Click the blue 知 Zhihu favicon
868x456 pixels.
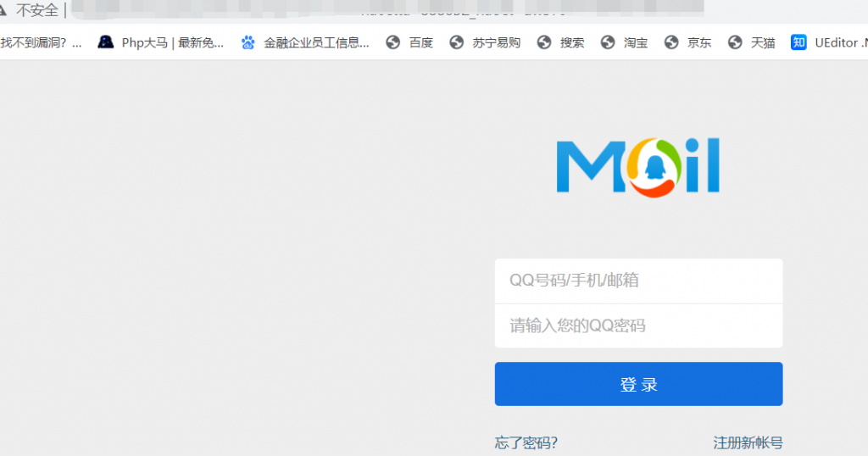point(798,42)
